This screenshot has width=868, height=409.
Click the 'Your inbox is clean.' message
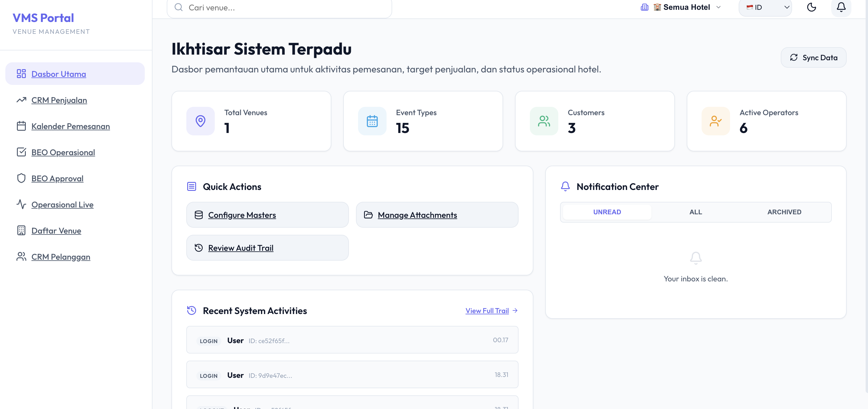click(695, 278)
